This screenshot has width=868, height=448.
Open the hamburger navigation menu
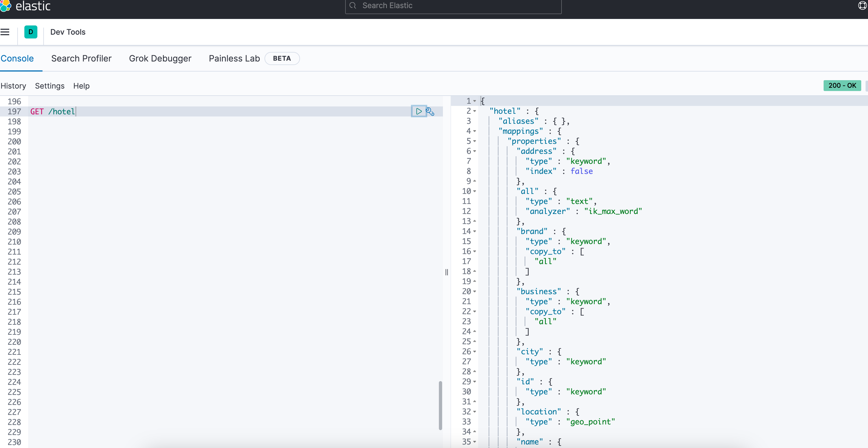pyautogui.click(x=5, y=32)
